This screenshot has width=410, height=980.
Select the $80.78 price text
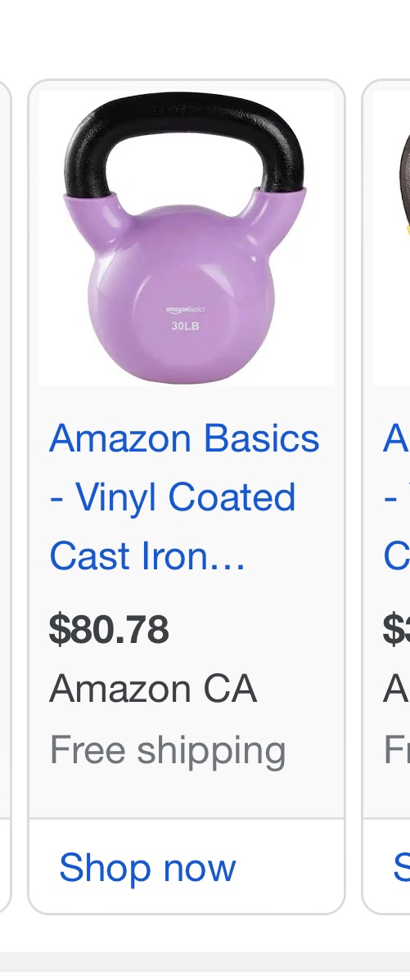pyautogui.click(x=109, y=629)
